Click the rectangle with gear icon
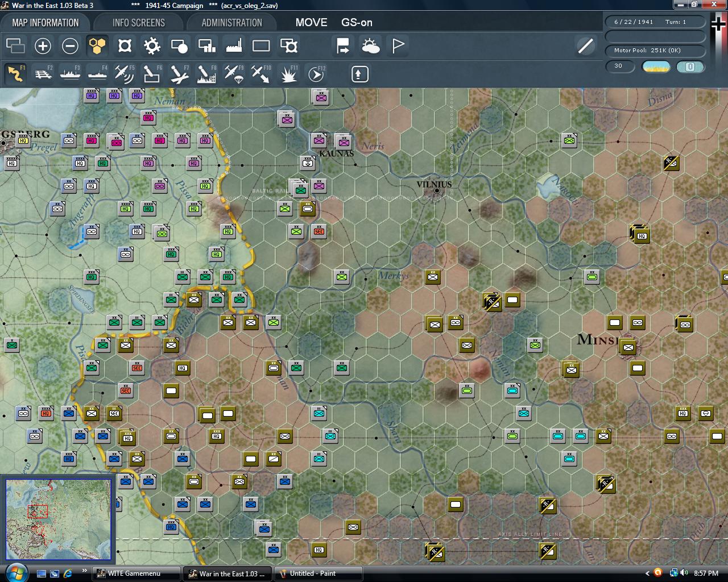728x582 pixels. (288, 45)
